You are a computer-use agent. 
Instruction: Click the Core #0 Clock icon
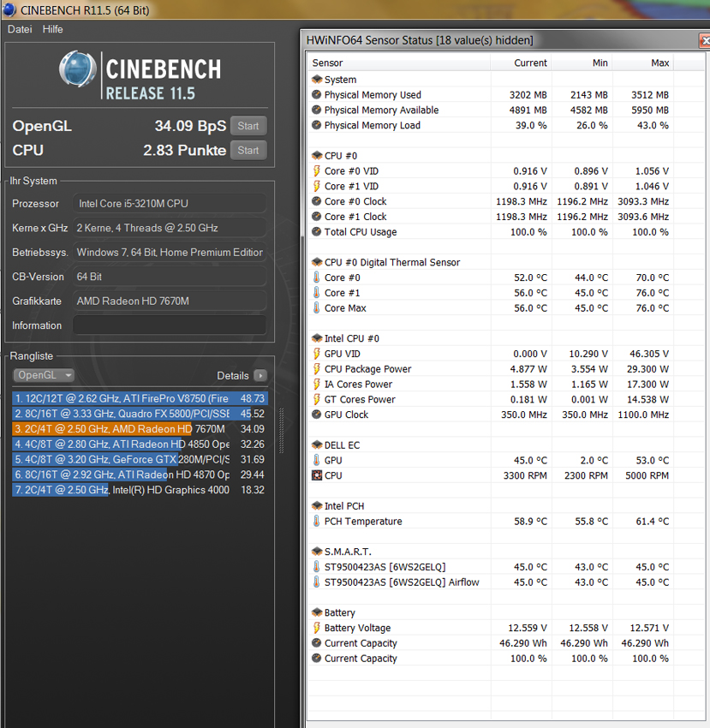(317, 201)
